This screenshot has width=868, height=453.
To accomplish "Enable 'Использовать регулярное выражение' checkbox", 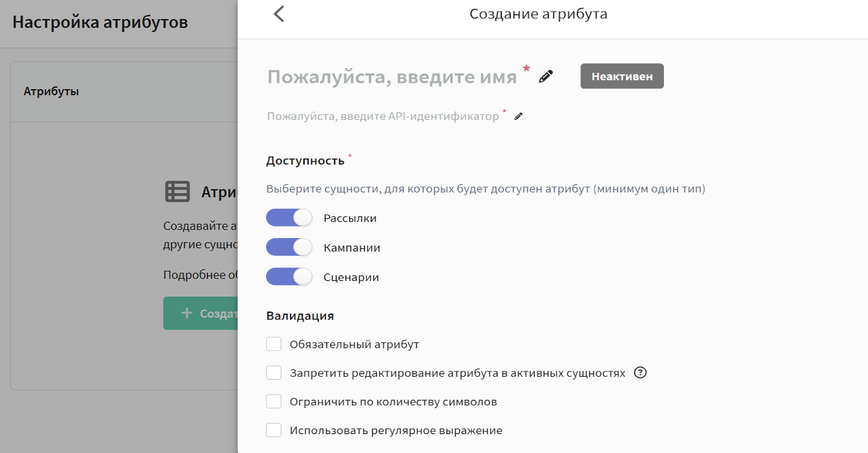I will 274,430.
